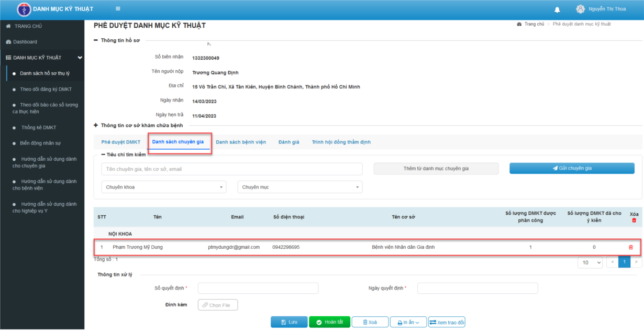
Task: Click the Dashboard palette icon in sidebar
Action: (x=8, y=42)
